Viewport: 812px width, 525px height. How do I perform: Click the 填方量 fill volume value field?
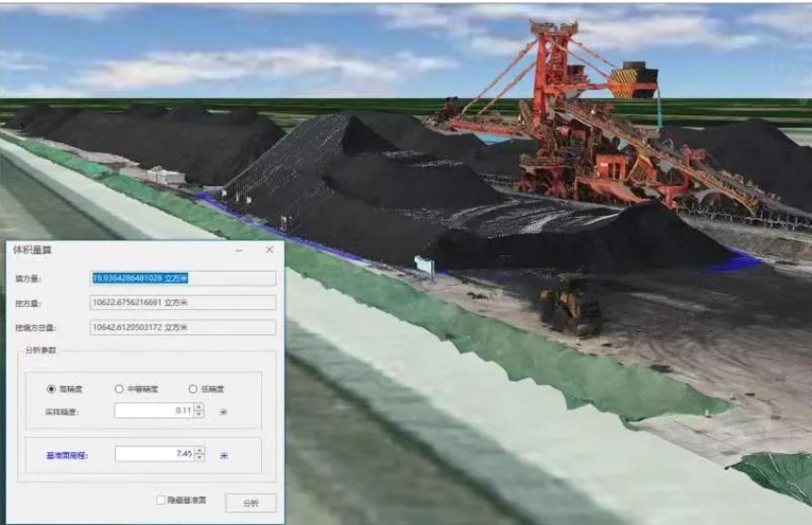182,278
